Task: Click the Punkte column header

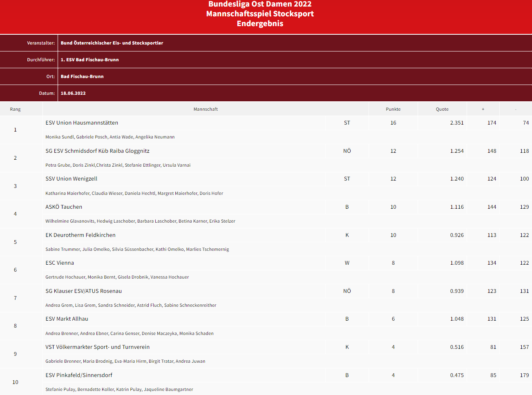Action: pyautogui.click(x=393, y=109)
